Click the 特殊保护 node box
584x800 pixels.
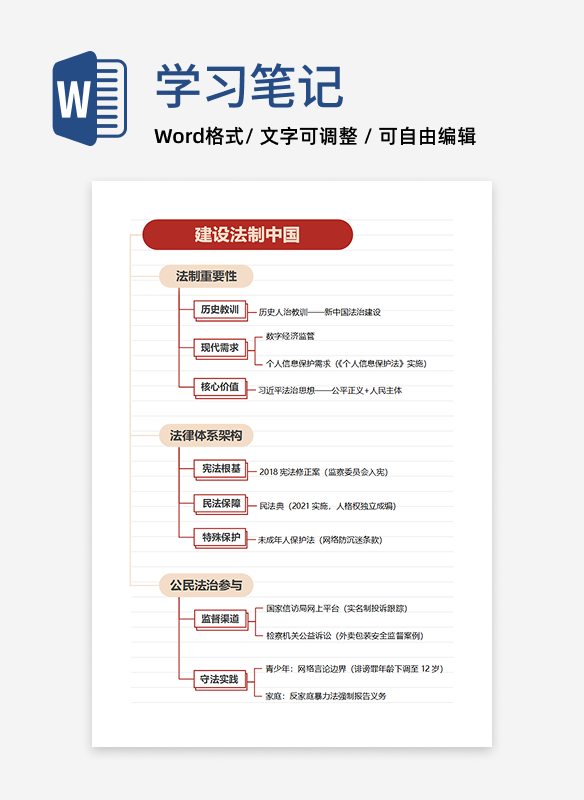point(221,538)
